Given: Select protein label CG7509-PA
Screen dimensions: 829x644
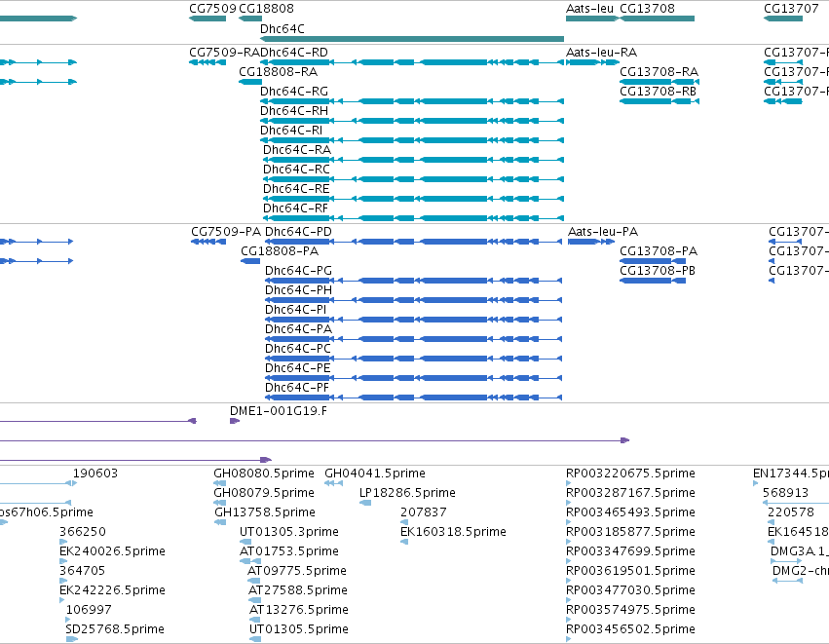Looking at the screenshot, I should pyautogui.click(x=226, y=232).
